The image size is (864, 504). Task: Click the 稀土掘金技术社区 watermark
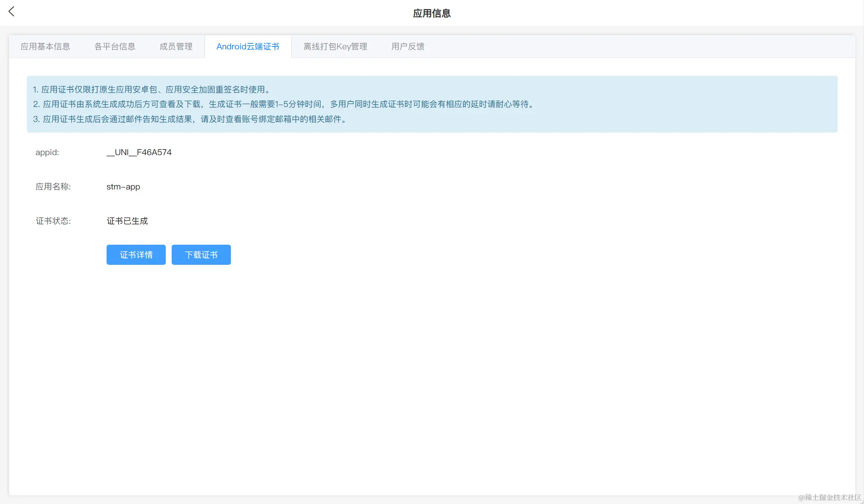(829, 497)
